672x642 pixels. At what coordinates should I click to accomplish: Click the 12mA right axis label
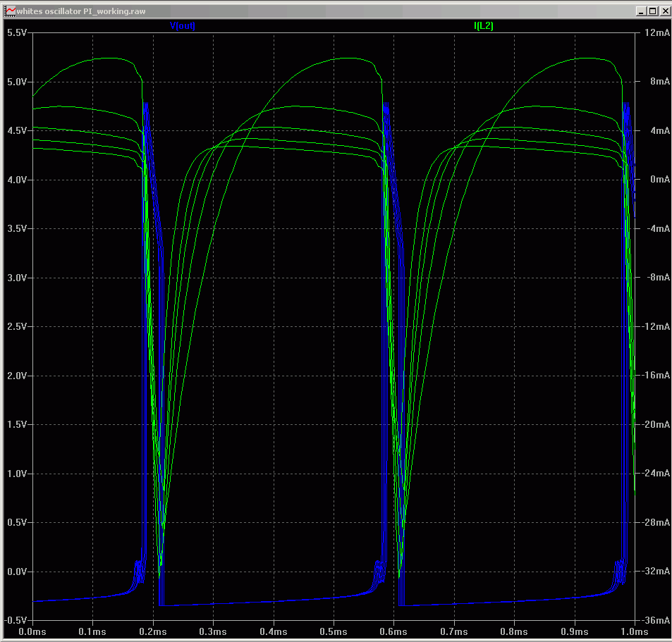point(656,33)
